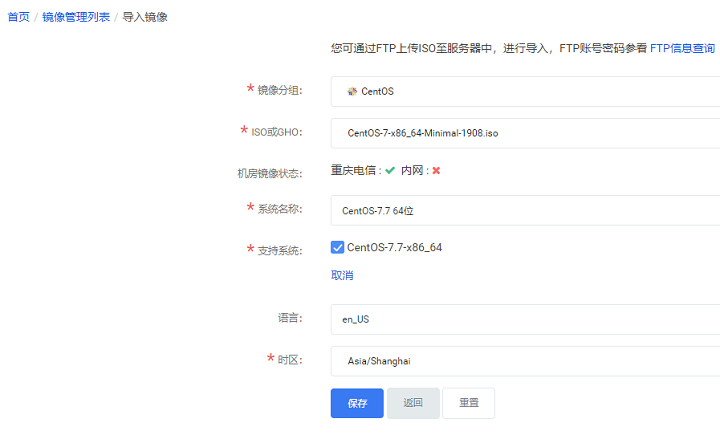Click 取消 link under 支持系统
The image size is (720, 435).
342,275
